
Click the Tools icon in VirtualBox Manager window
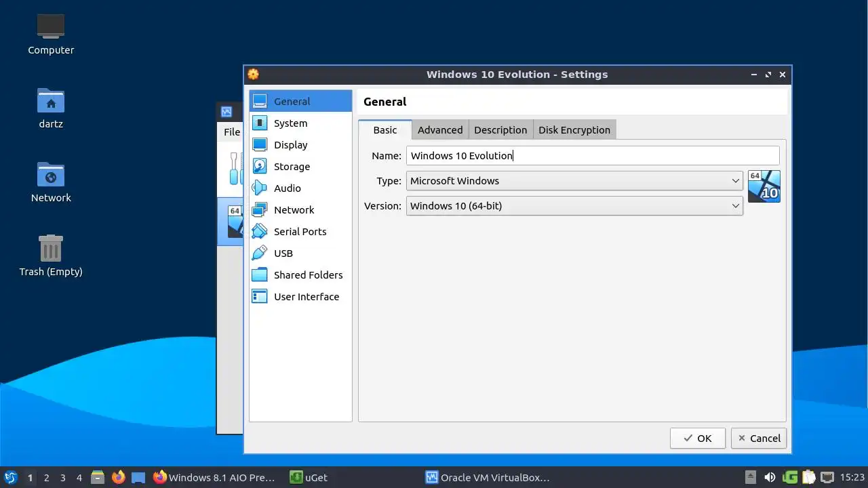tap(235, 168)
